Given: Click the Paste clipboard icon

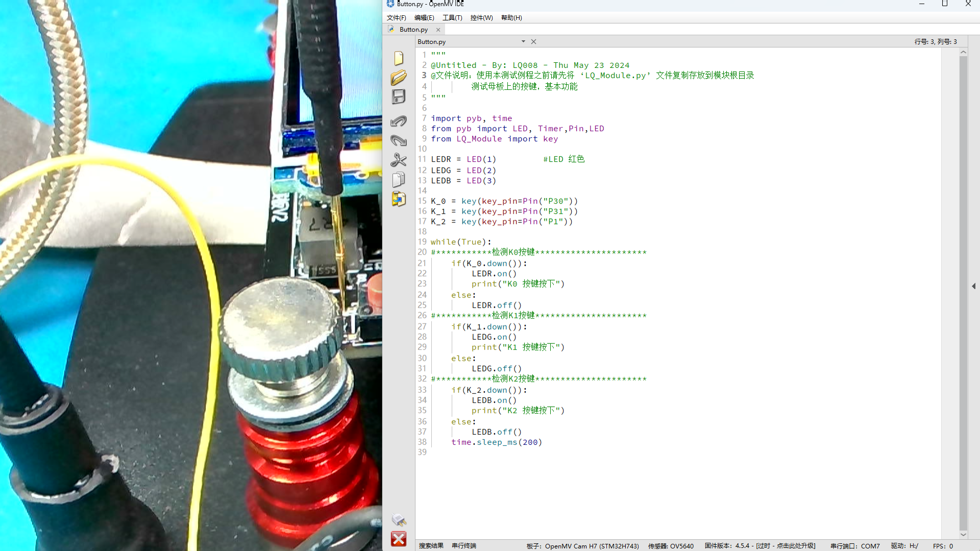Looking at the screenshot, I should tap(399, 199).
